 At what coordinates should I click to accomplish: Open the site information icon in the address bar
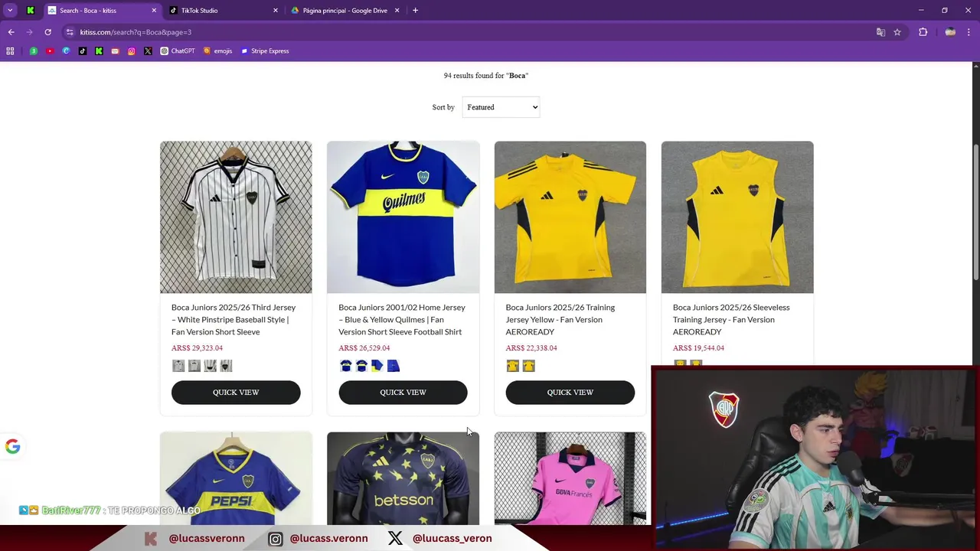point(70,32)
